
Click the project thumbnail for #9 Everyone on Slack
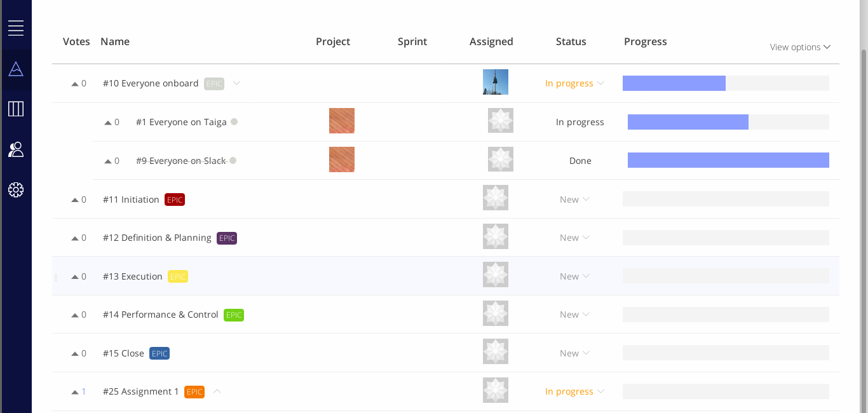click(342, 159)
